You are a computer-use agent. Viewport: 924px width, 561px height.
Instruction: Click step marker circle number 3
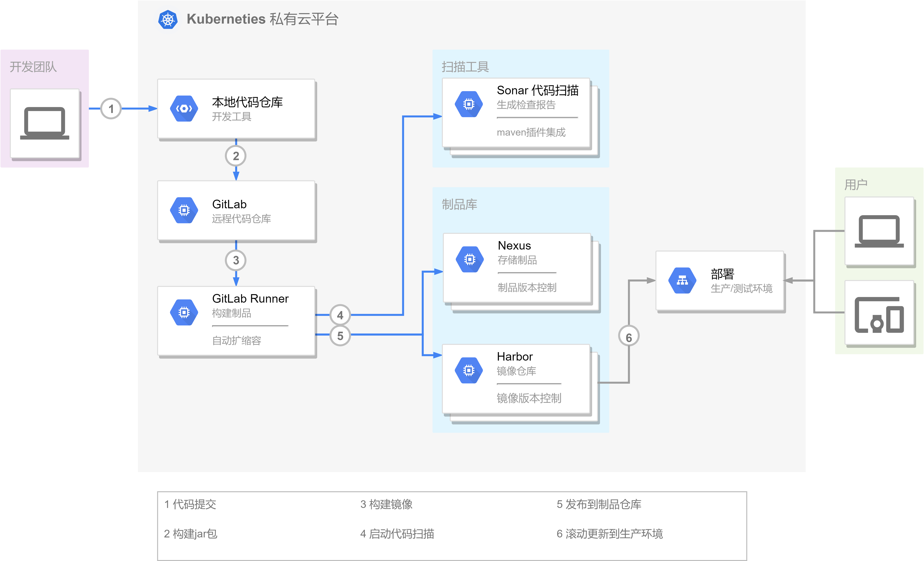(235, 260)
